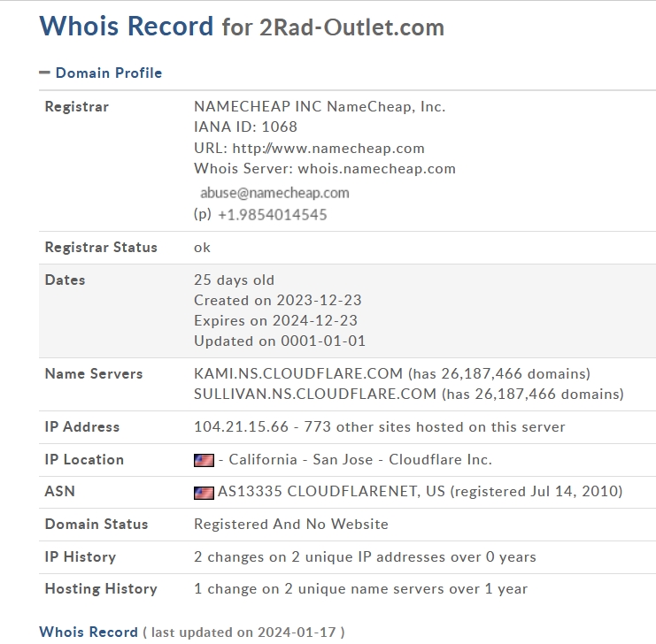Image resolution: width=656 pixels, height=644 pixels.
Task: Click 'Created on 2023-12-23' date
Action: 278,300
